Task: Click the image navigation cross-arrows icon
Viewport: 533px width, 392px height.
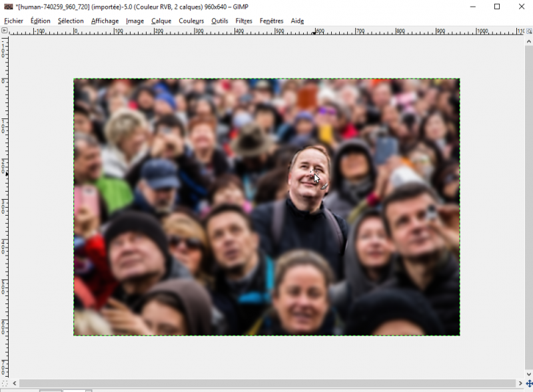Action: (529, 383)
